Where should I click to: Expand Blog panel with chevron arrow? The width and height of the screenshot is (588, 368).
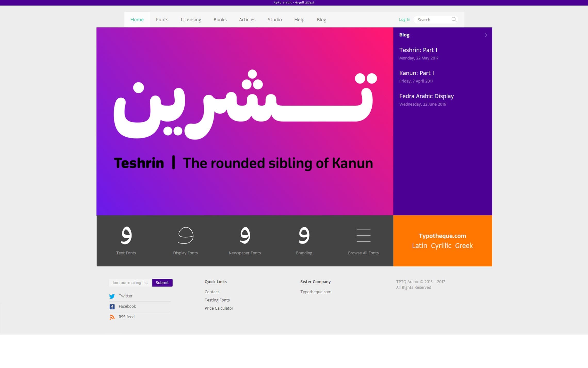point(486,35)
